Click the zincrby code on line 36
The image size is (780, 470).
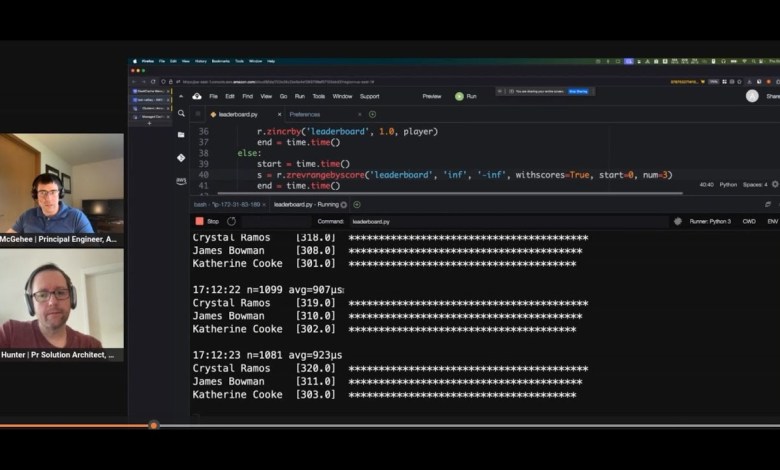pyautogui.click(x=284, y=131)
